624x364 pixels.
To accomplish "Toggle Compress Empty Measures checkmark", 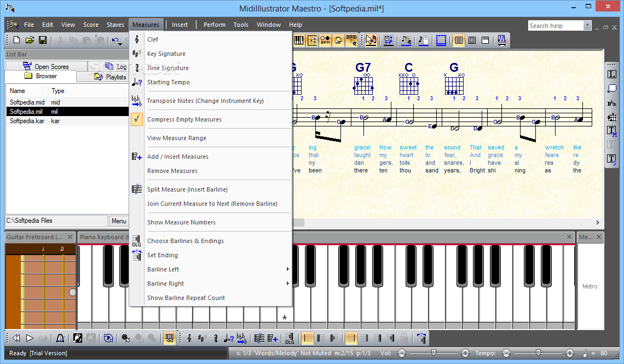I will (136, 119).
